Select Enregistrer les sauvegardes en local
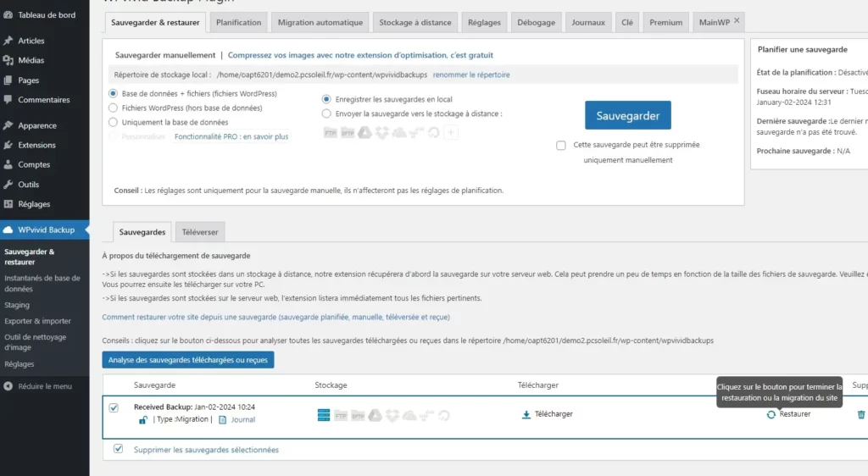Screen dimensions: 868x476 point(326,99)
